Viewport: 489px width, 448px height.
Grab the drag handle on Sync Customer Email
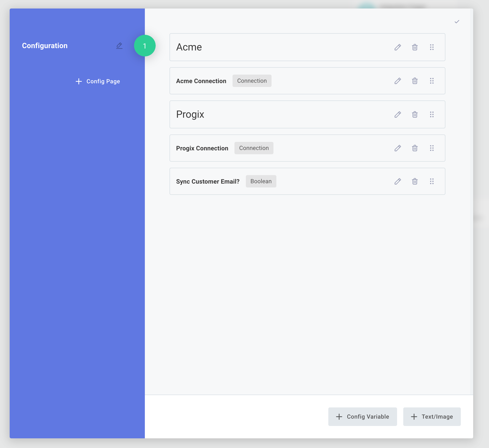click(x=432, y=181)
